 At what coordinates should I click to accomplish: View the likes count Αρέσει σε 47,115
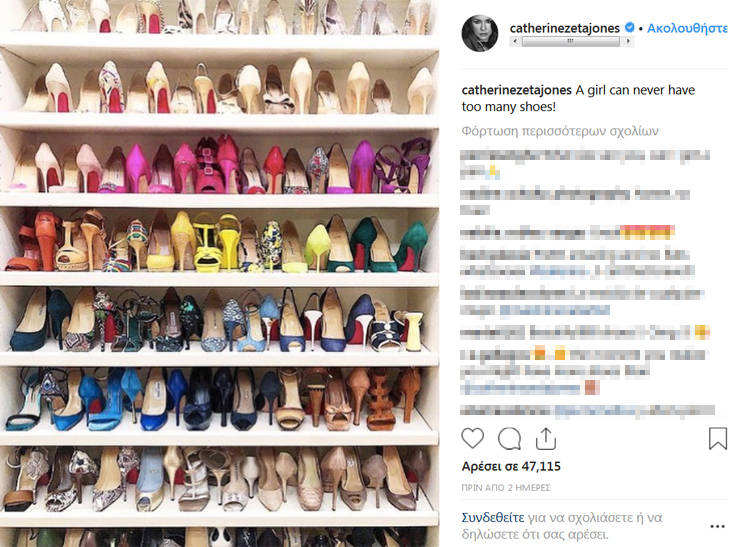(511, 466)
